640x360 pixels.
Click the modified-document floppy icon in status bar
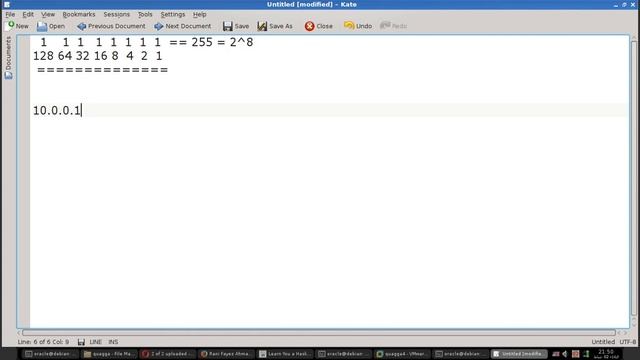pyautogui.click(x=81, y=342)
